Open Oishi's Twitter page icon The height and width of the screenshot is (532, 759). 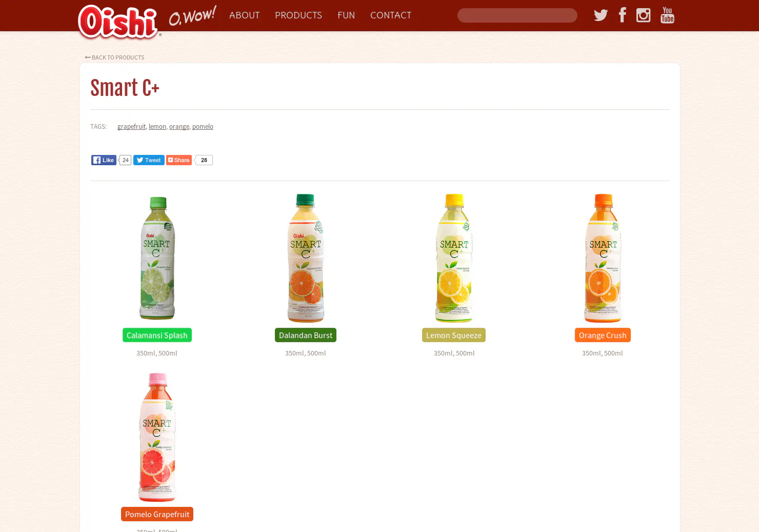(x=601, y=15)
